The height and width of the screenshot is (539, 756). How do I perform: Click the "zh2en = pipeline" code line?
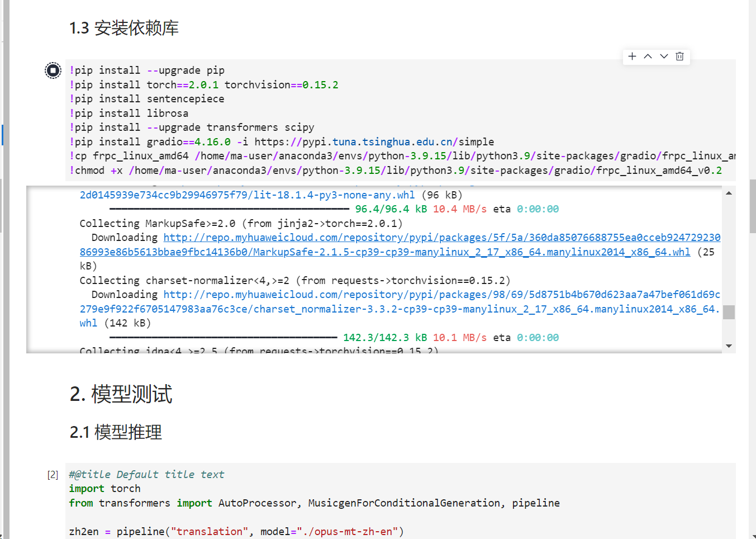coord(236,532)
